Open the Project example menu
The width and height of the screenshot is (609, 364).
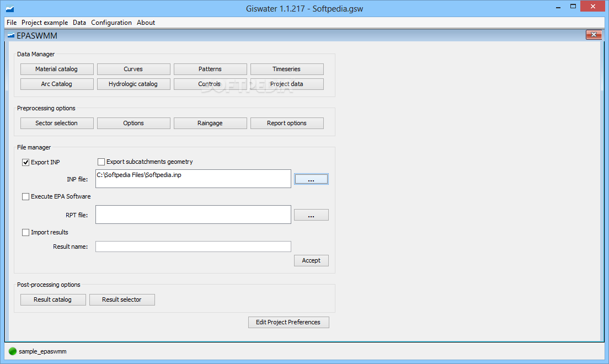coord(45,23)
